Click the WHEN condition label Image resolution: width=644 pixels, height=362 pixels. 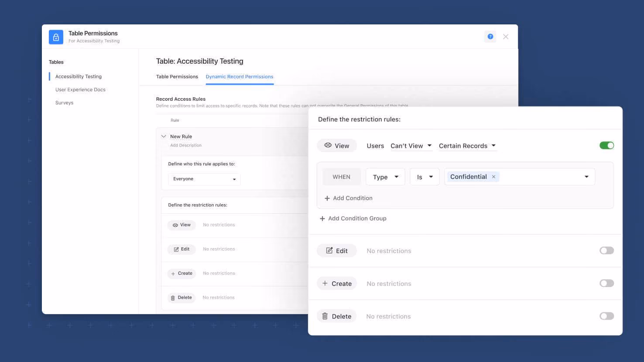(342, 177)
